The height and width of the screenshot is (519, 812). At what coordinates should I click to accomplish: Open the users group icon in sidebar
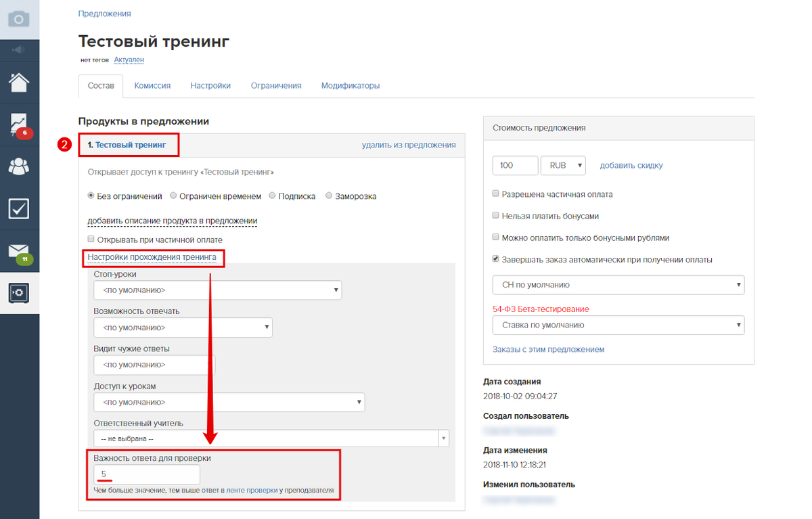click(x=19, y=166)
